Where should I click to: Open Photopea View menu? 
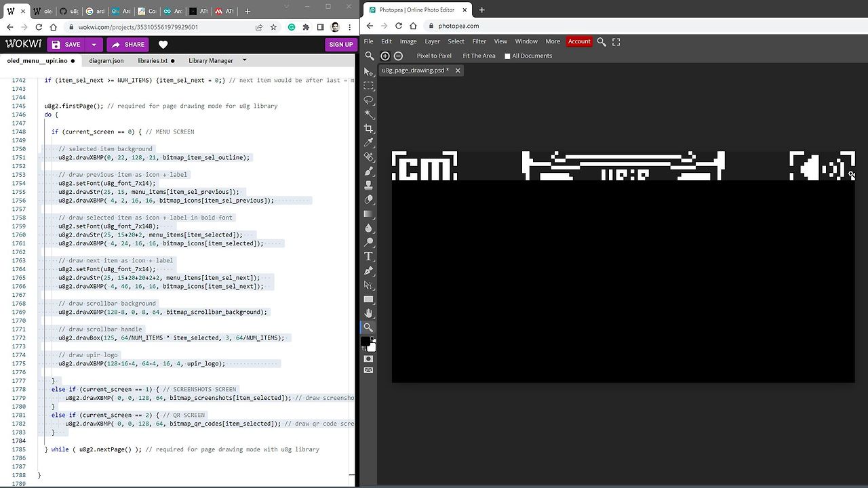[500, 41]
